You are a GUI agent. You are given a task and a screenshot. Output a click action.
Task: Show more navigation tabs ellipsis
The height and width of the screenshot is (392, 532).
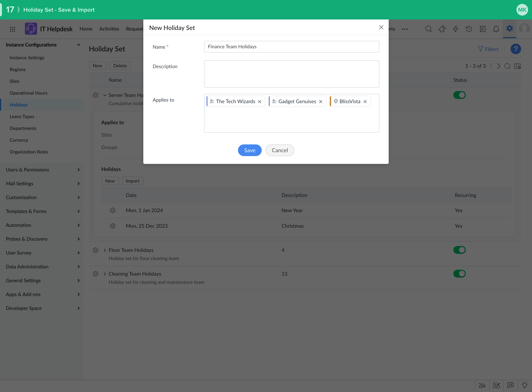pyautogui.click(x=405, y=29)
